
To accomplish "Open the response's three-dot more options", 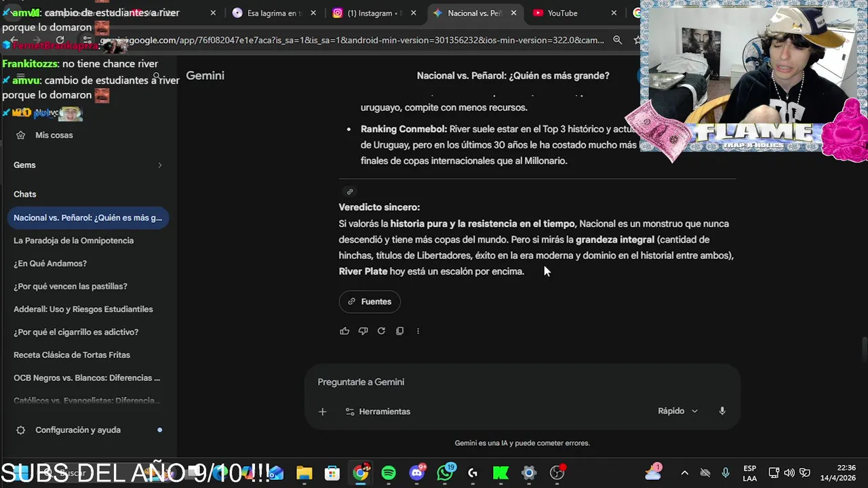I will [418, 331].
